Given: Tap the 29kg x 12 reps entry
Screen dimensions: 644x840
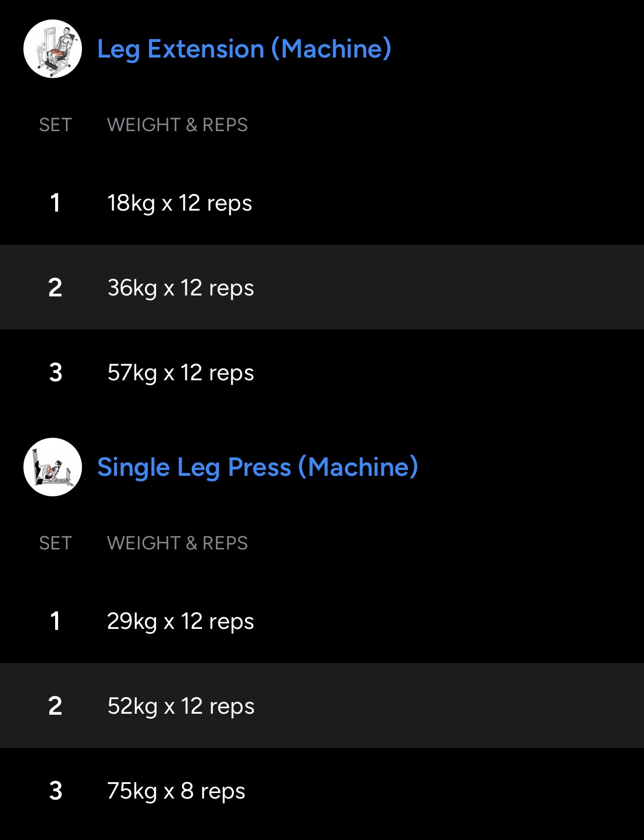Looking at the screenshot, I should point(181,621).
